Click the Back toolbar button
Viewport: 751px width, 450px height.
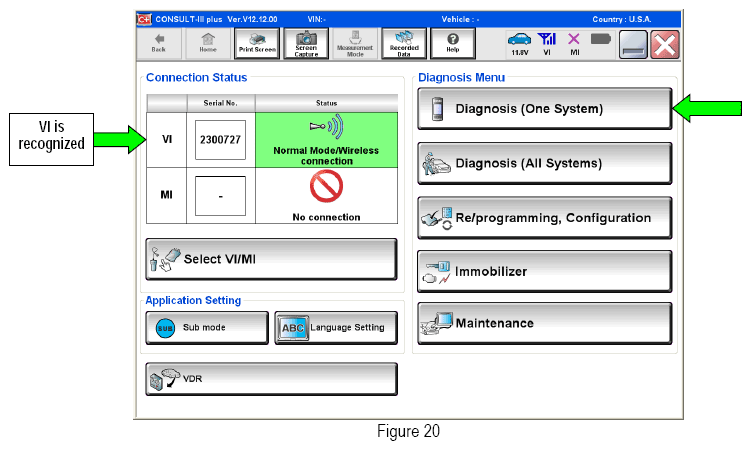159,44
